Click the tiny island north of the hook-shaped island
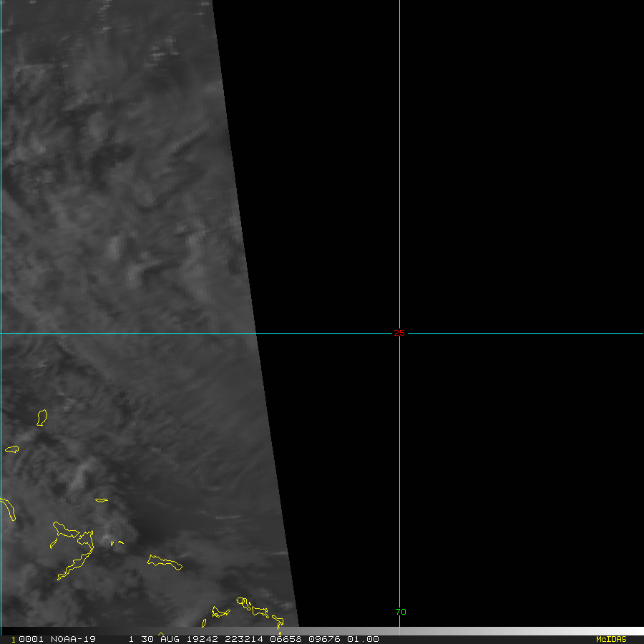This screenshot has height=644, width=644. [102, 500]
